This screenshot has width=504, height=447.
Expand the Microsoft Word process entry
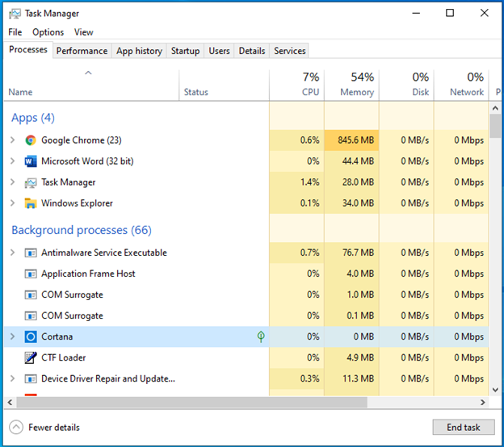click(13, 161)
